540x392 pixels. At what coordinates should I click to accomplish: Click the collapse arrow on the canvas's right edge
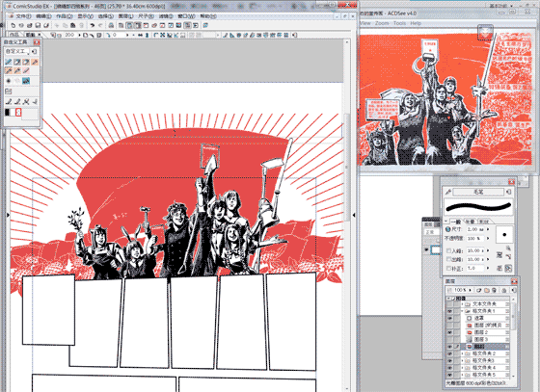pyautogui.click(x=354, y=215)
